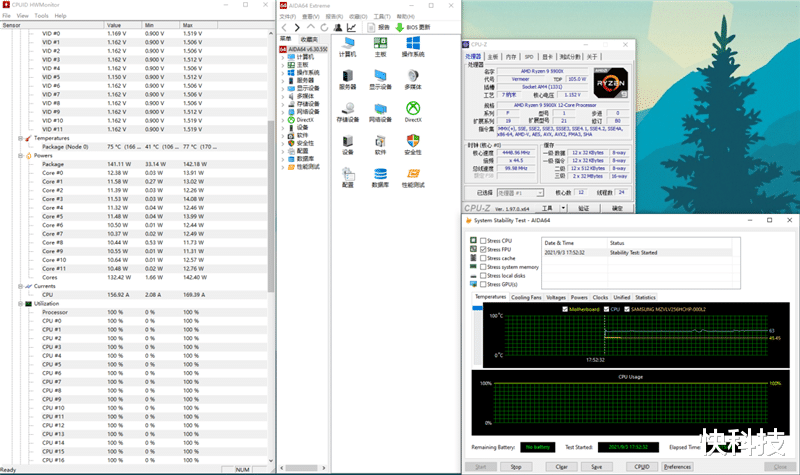Viewport: 800px width, 475px height.
Task: Click the graph icon in AIDA64 toolbar
Action: click(x=351, y=28)
